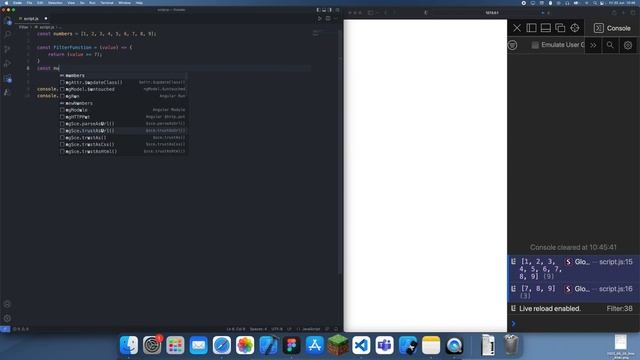Screen dimensions: 640x360
Task: Click Ln 6, Col 9 status bar entry
Action: (236, 329)
